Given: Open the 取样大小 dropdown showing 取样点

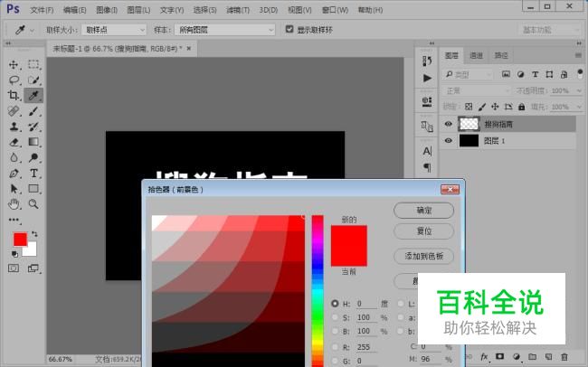Looking at the screenshot, I should pyautogui.click(x=114, y=30).
